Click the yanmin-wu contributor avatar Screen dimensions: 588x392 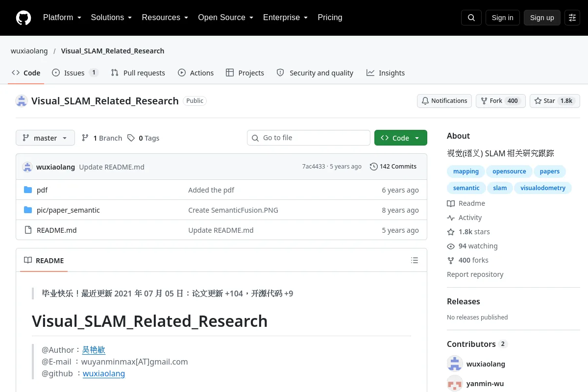455,384
